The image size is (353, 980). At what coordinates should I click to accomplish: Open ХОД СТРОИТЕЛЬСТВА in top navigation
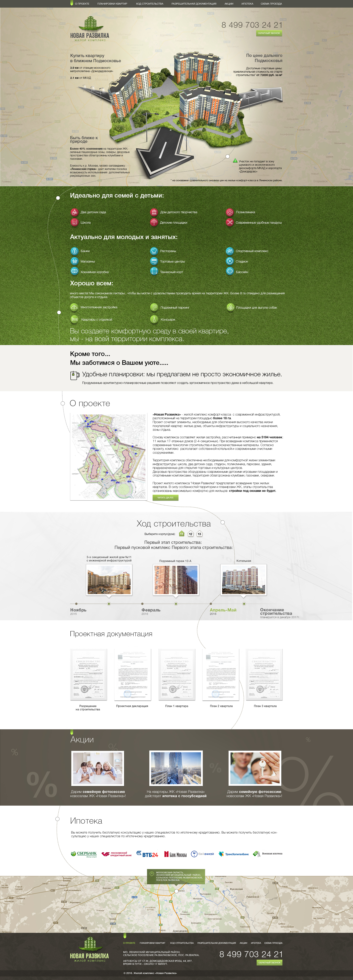pos(150,4)
